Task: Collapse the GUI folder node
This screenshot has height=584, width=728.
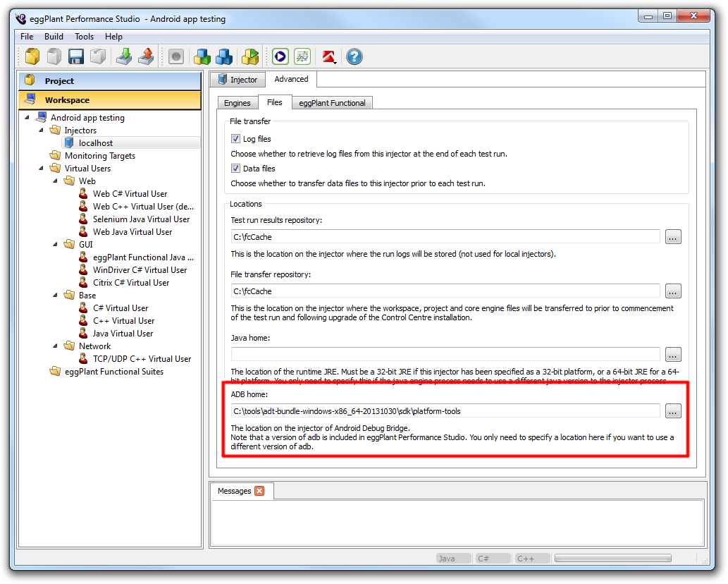Action: 56,245
